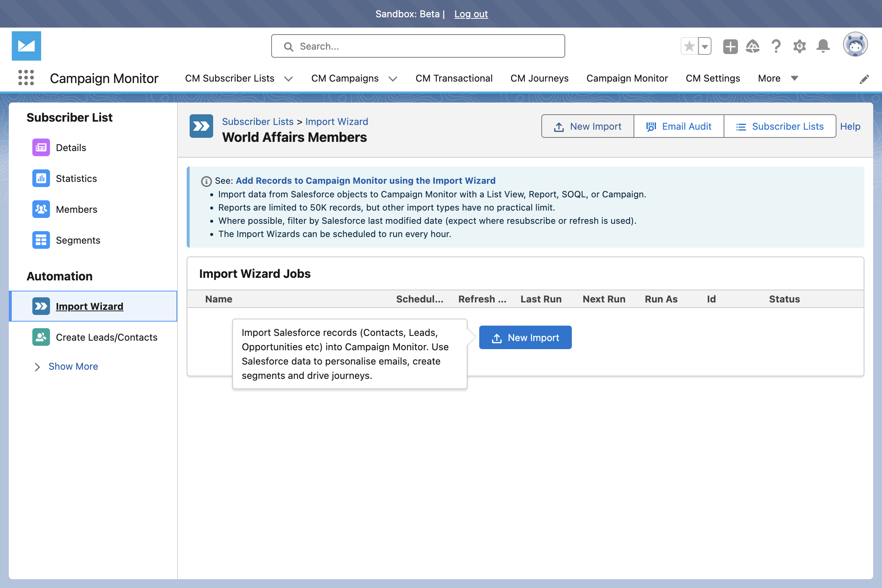Select Import Wizard under Automation
The width and height of the screenshot is (882, 588).
(93, 306)
